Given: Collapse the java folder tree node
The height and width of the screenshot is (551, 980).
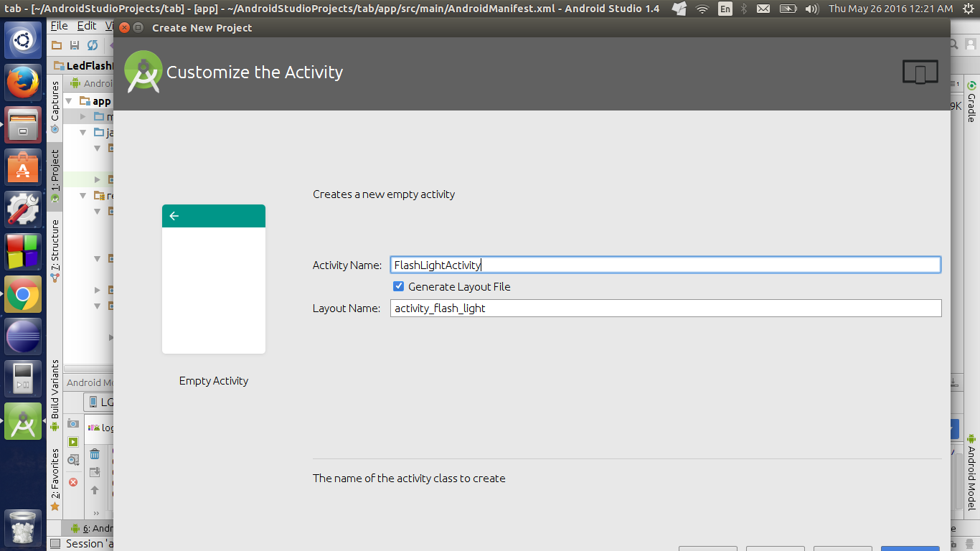Looking at the screenshot, I should tap(83, 133).
